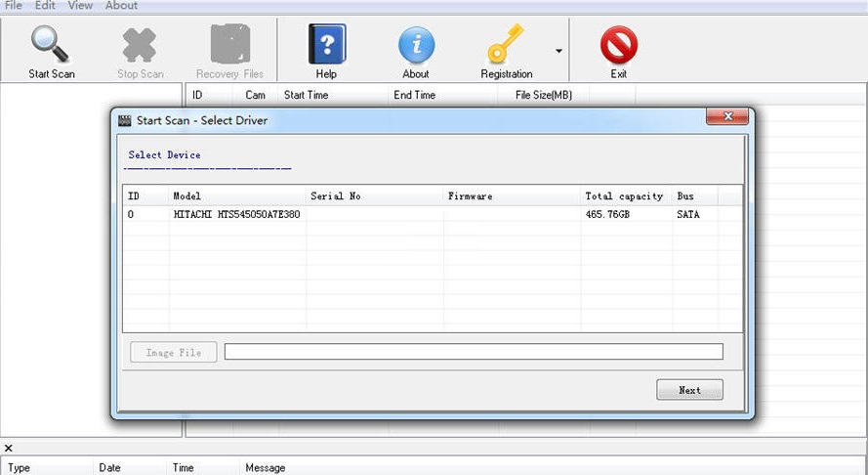868x475 pixels.
Task: Click the Serial No column header
Action: (x=374, y=195)
